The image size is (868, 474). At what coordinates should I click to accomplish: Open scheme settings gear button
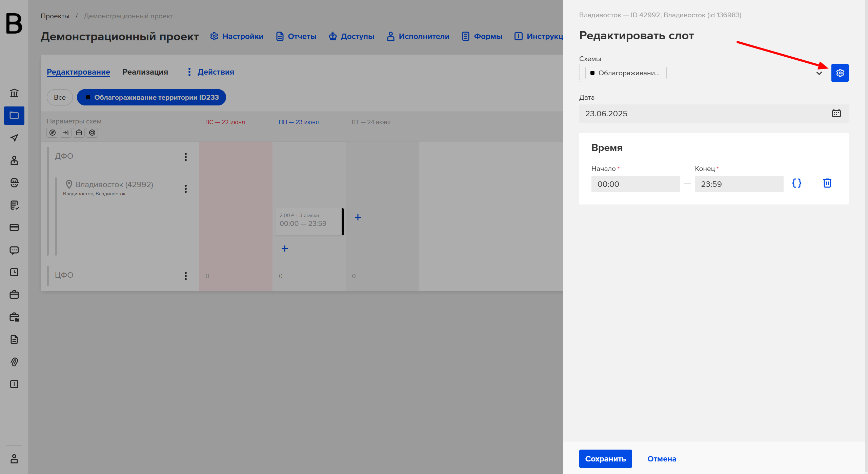click(x=840, y=73)
